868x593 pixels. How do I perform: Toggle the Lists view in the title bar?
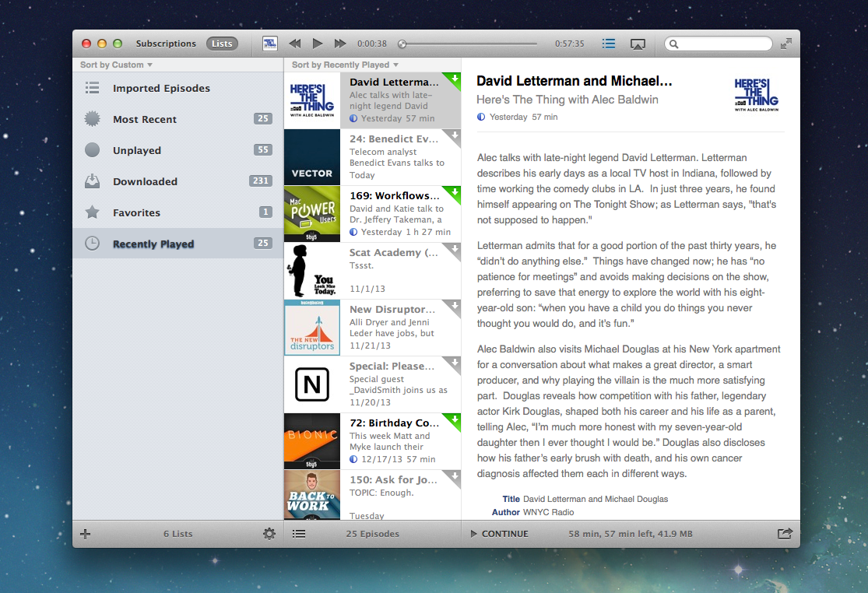point(222,44)
